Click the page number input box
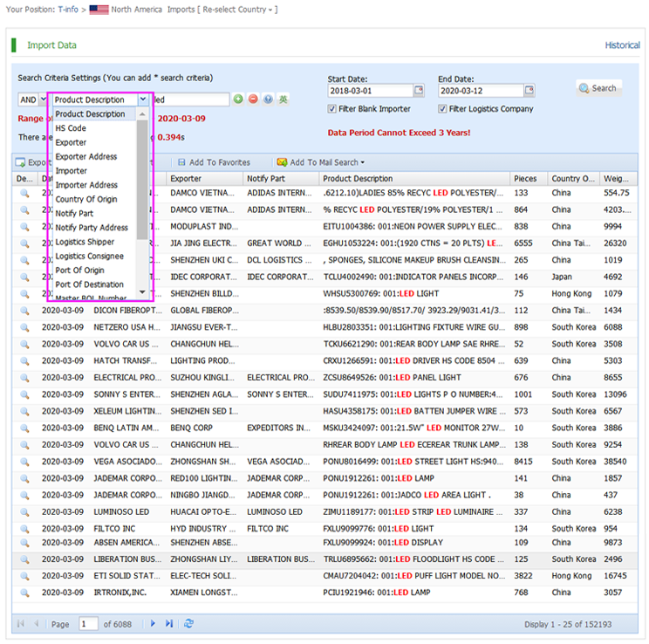The width and height of the screenshot is (649, 644). coord(88,624)
